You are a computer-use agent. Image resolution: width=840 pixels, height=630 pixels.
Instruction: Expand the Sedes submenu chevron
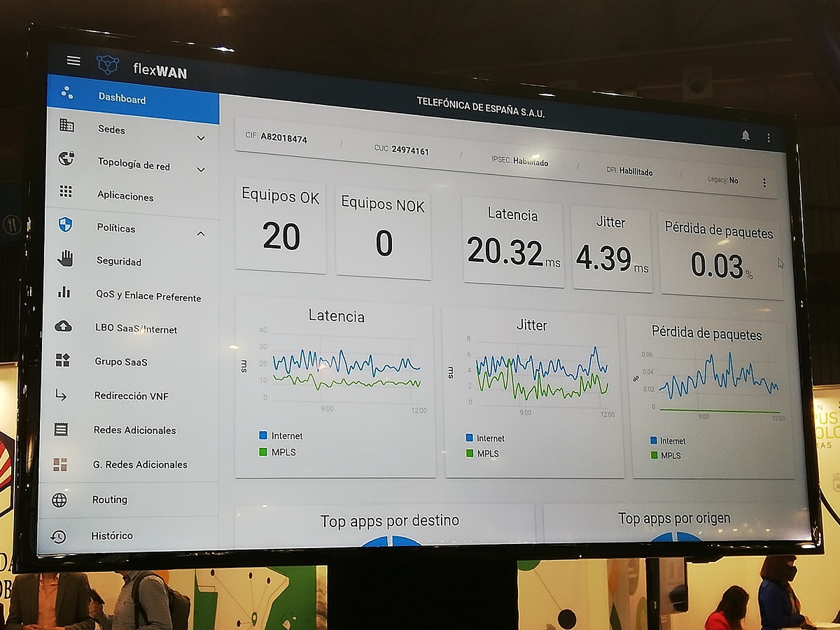[x=201, y=138]
